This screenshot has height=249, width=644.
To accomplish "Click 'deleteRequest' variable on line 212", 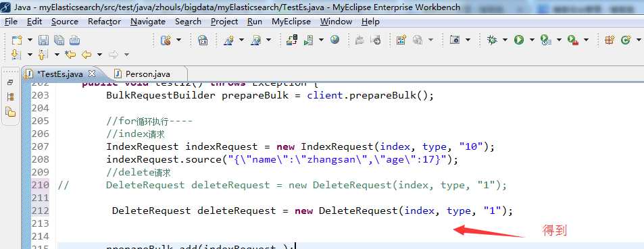I will (x=237, y=211).
